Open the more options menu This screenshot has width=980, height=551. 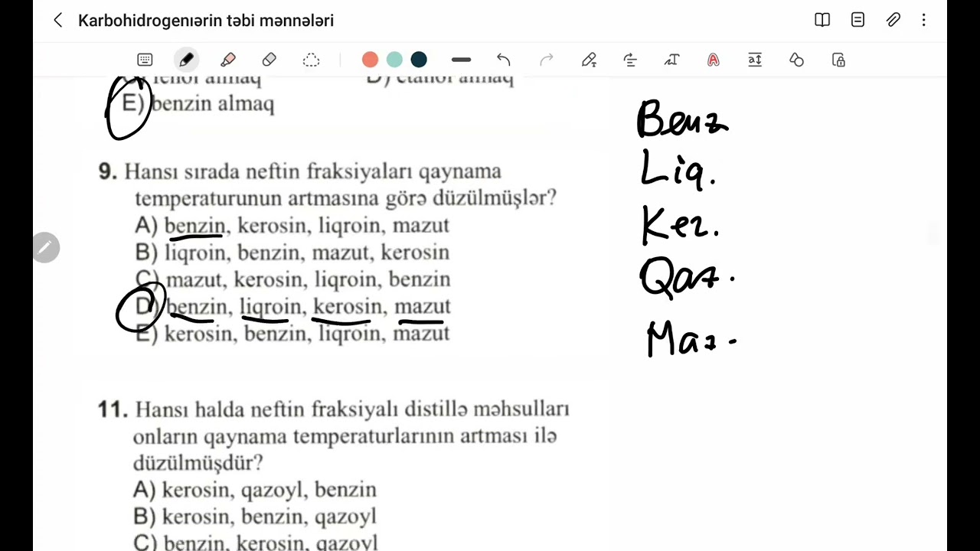point(924,21)
